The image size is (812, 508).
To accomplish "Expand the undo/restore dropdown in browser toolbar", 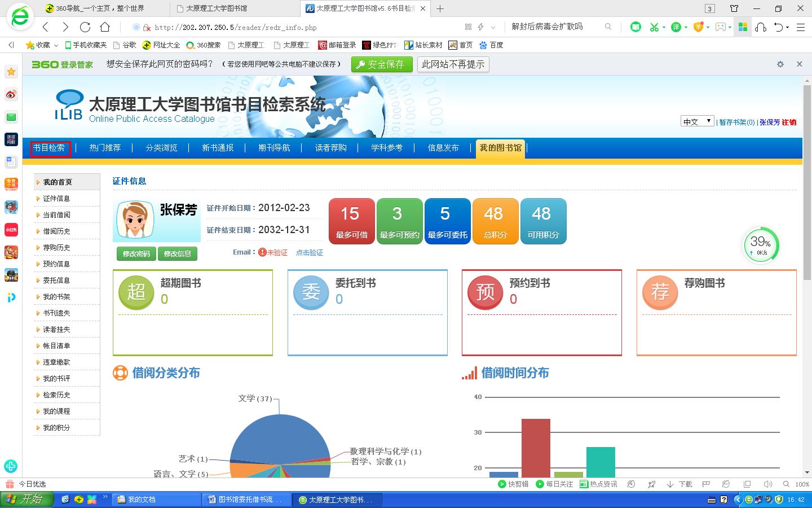I will [788, 27].
